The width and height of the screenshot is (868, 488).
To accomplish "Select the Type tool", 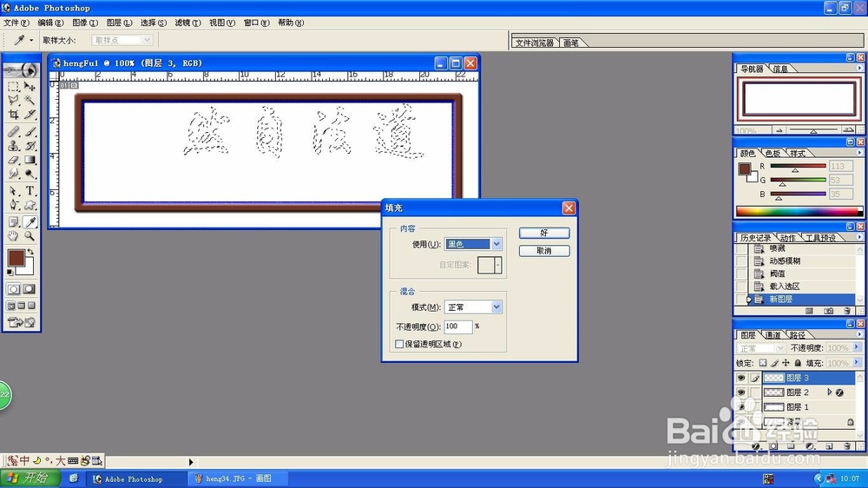I will point(30,191).
